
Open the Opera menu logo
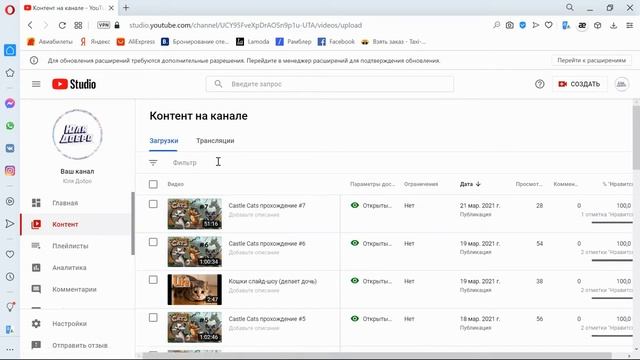pyautogui.click(x=10, y=9)
